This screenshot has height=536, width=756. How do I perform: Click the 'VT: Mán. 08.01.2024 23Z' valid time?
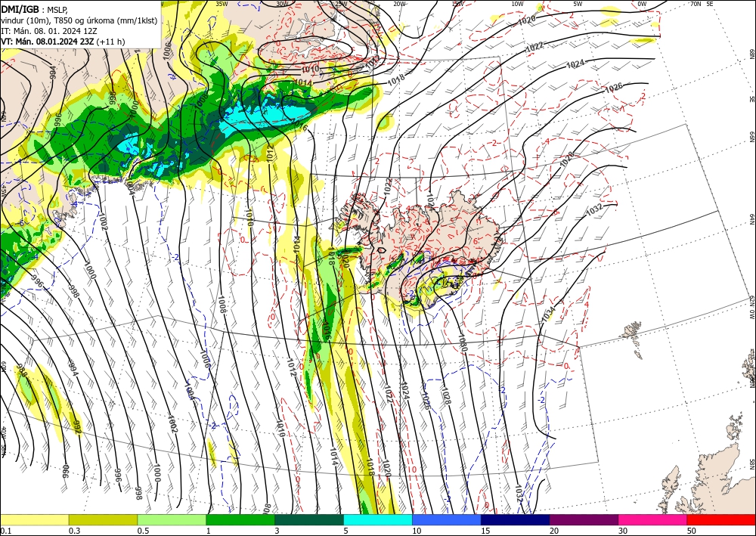(x=48, y=42)
